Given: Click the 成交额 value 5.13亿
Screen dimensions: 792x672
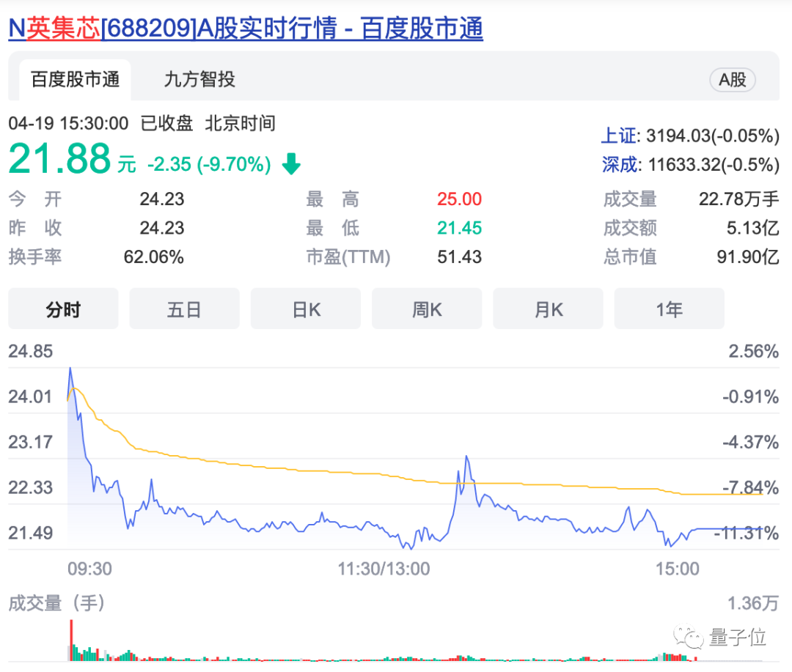Looking at the screenshot, I should 752,228.
